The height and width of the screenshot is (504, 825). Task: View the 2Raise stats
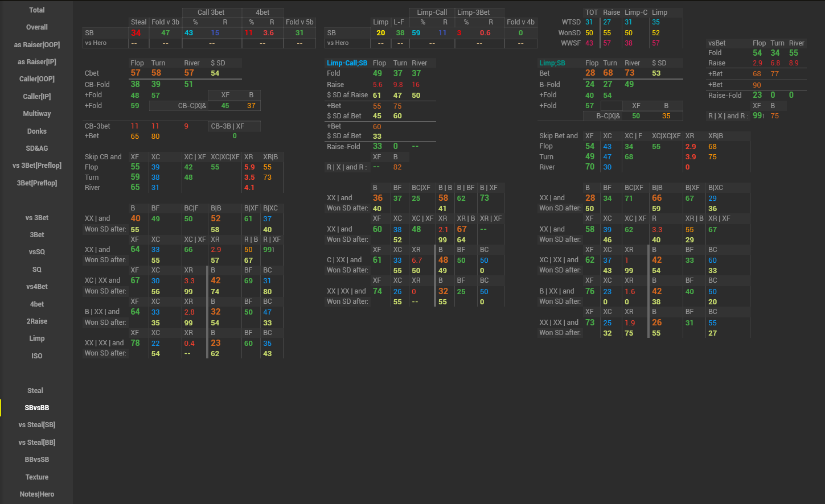[36, 321]
